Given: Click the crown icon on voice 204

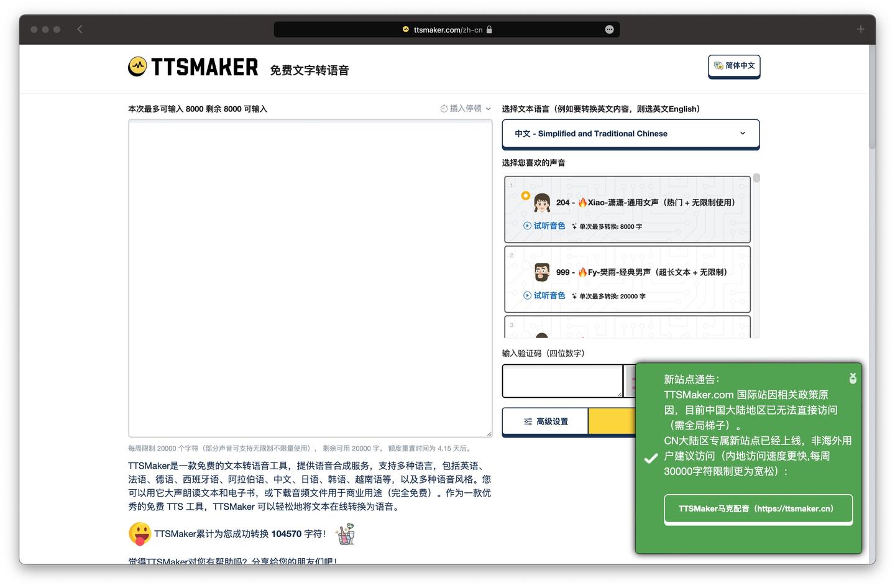Looking at the screenshot, I should (x=525, y=196).
